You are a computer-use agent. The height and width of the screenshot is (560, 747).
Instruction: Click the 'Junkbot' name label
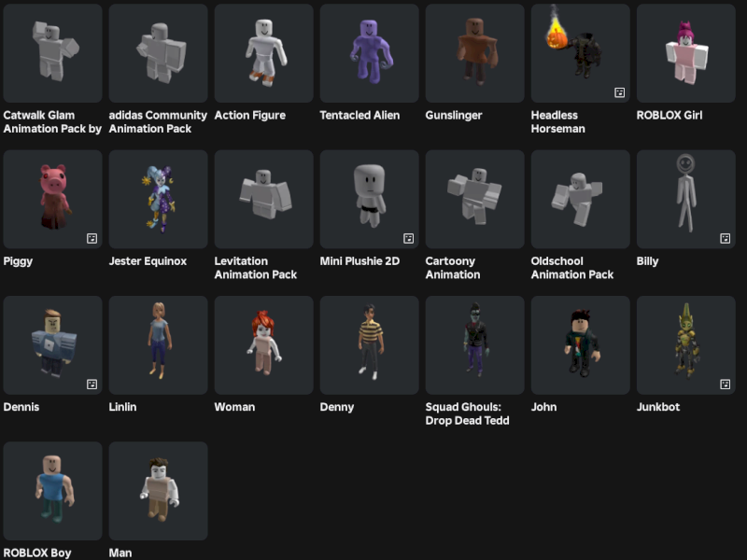coord(658,407)
